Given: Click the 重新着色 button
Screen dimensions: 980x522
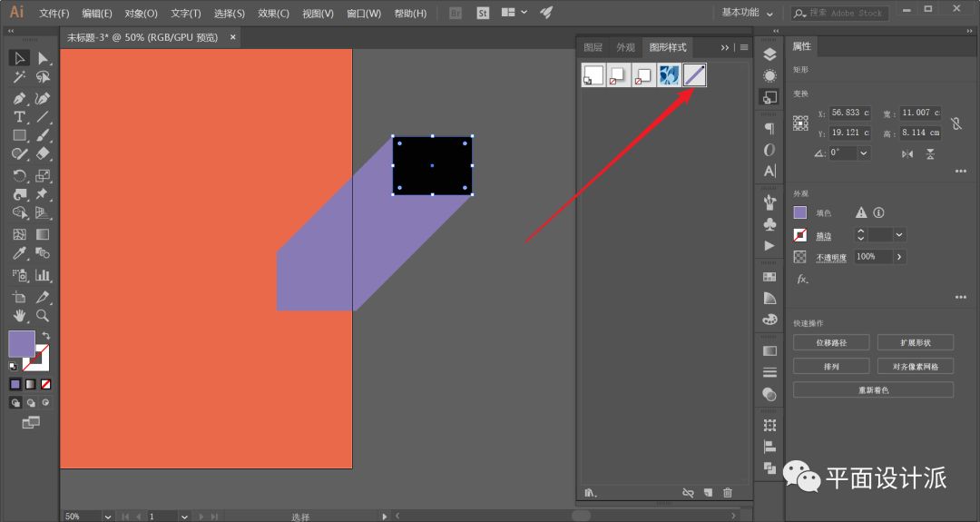Looking at the screenshot, I should [873, 389].
